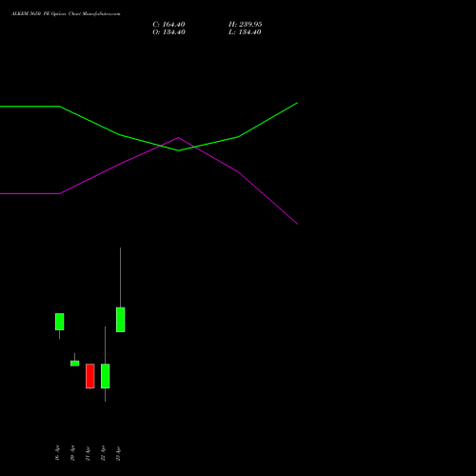476x476 pixels.
Task: Click the 22 Apr date axis label
Action: [103, 453]
